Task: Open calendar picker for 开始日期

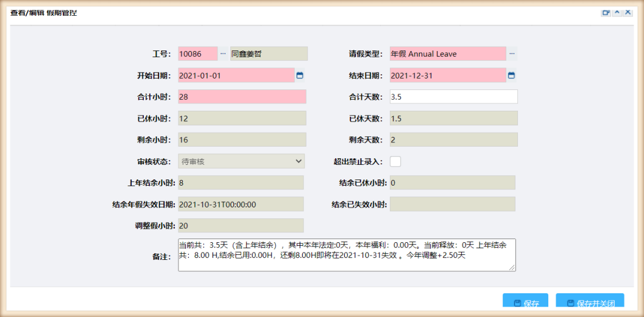Action: coord(299,75)
